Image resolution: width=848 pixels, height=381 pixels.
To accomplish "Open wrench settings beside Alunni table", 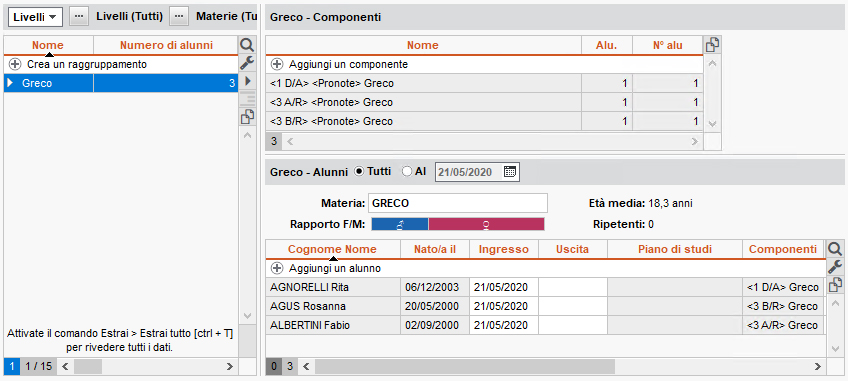I will pyautogui.click(x=835, y=266).
